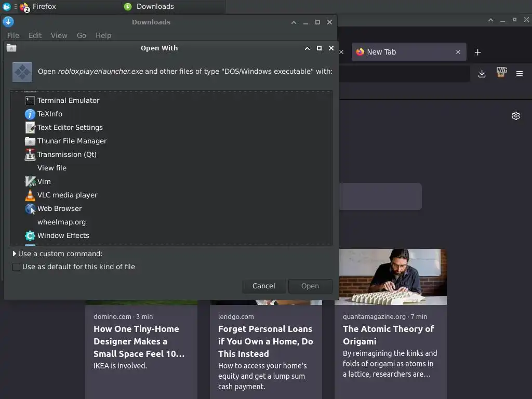Viewport: 532px width, 399px height.
Task: Click the WiFi extension icon in Firefox toolbar
Action: pyautogui.click(x=501, y=72)
